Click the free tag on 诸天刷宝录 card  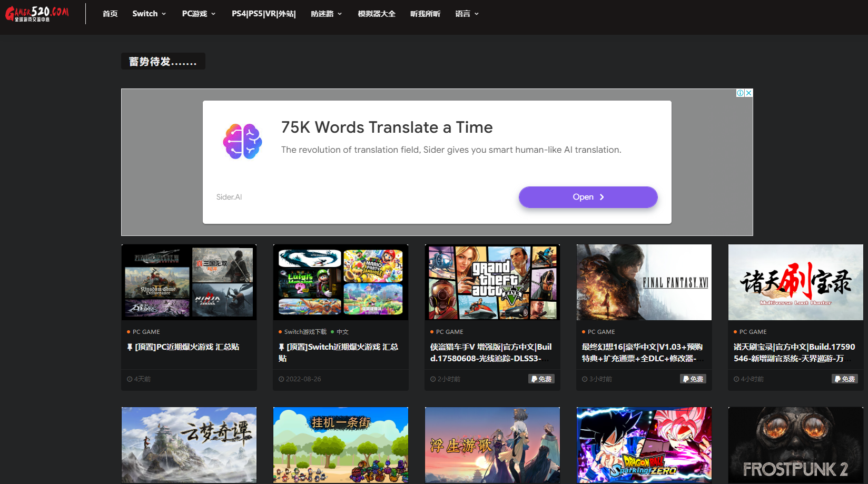coord(845,379)
